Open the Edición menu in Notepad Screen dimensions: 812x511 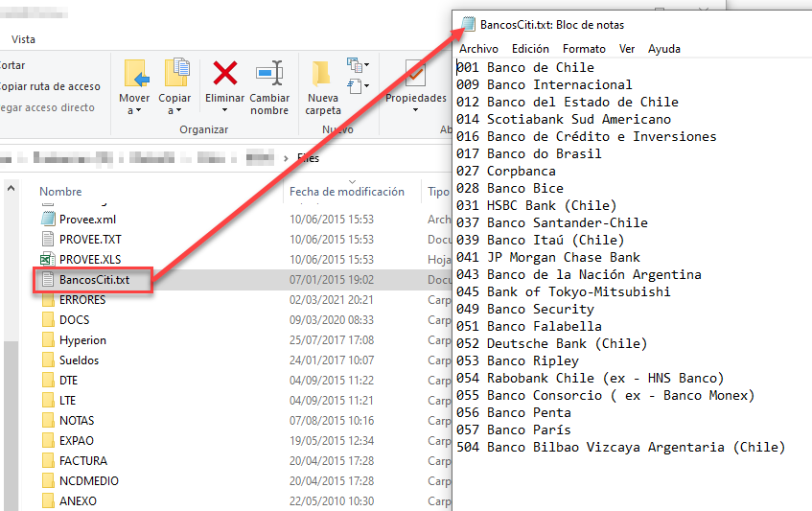pyautogui.click(x=530, y=49)
